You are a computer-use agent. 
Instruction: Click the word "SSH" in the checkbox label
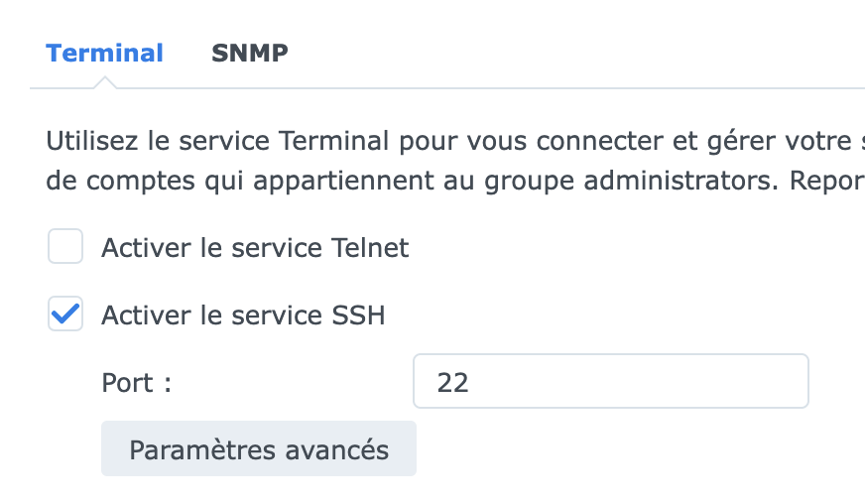[354, 315]
